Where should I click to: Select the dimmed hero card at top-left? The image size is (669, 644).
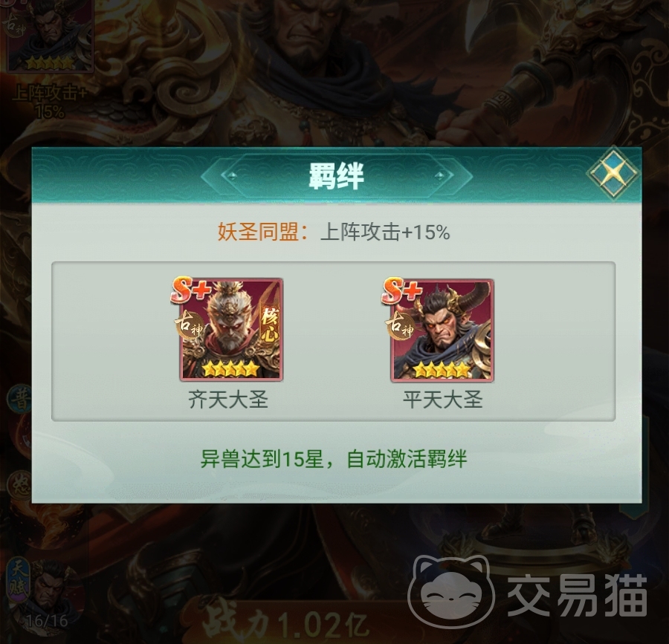pos(49,35)
